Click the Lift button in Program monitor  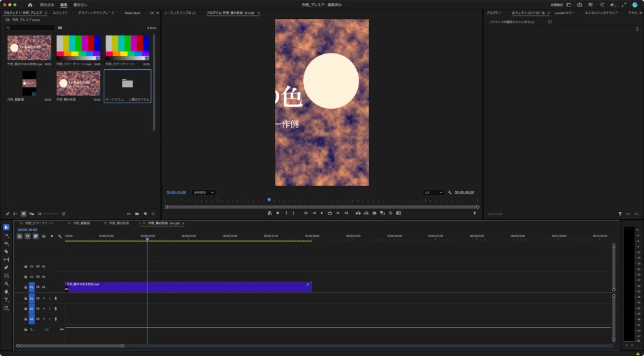point(358,213)
